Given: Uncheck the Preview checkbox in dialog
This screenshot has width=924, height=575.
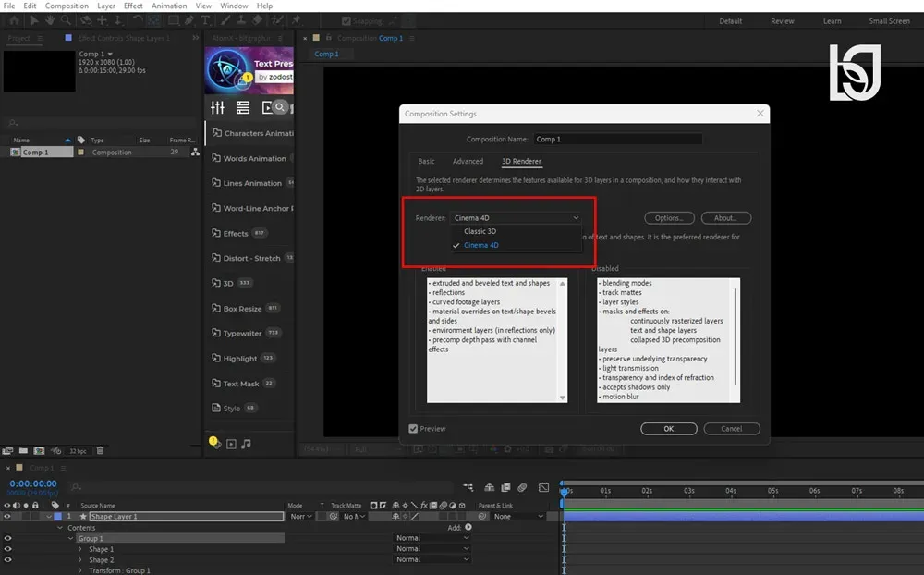Looking at the screenshot, I should [x=413, y=429].
